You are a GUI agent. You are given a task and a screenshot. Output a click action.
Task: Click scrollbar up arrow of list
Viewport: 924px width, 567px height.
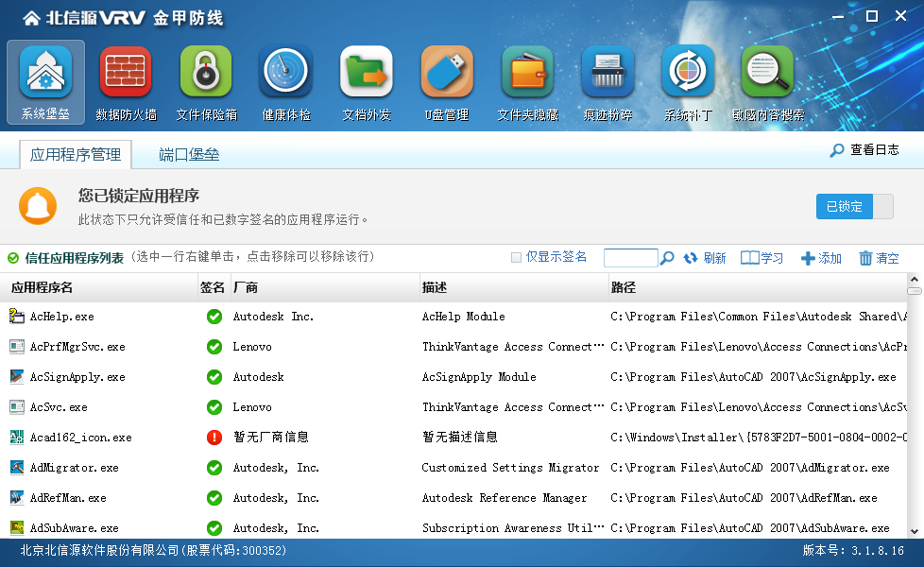pyautogui.click(x=915, y=280)
